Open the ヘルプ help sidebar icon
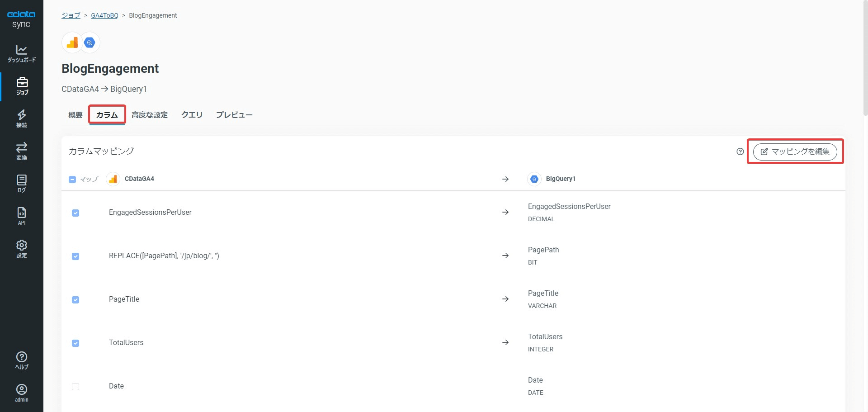The height and width of the screenshot is (412, 868). click(x=22, y=360)
